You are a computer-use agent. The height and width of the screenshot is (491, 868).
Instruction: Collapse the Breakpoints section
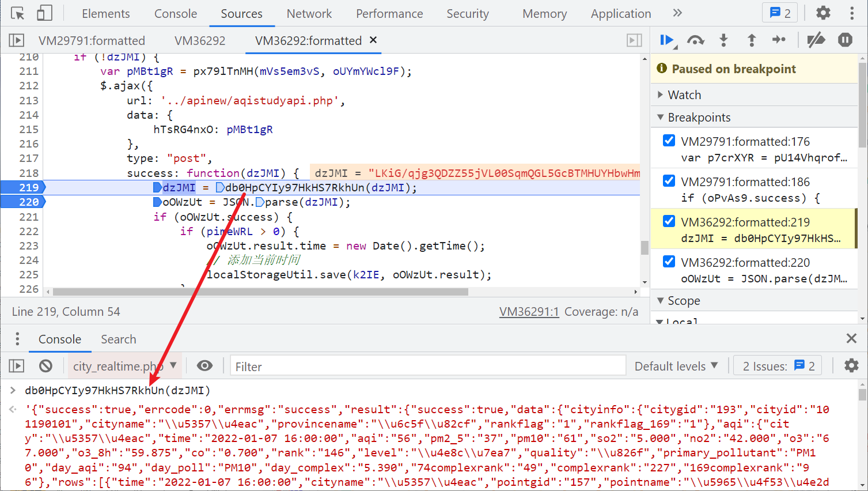(755, 117)
